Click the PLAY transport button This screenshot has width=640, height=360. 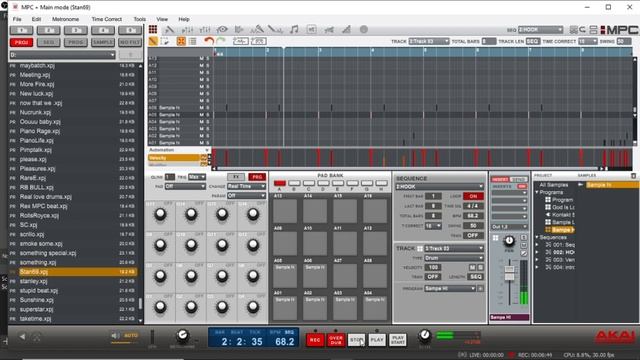[x=377, y=340]
